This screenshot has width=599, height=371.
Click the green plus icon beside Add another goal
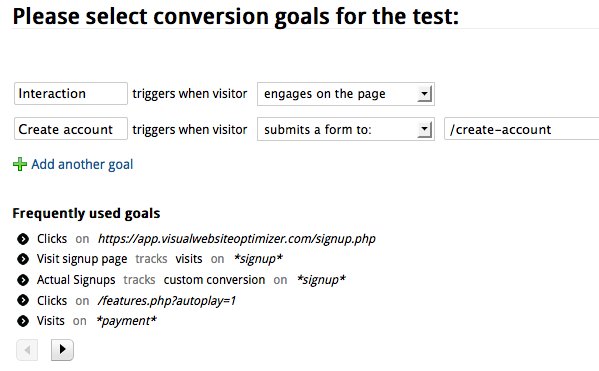(20, 164)
